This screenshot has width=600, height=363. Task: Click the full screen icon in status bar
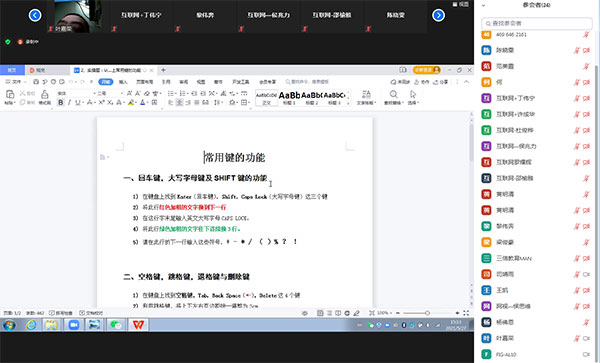(466, 313)
